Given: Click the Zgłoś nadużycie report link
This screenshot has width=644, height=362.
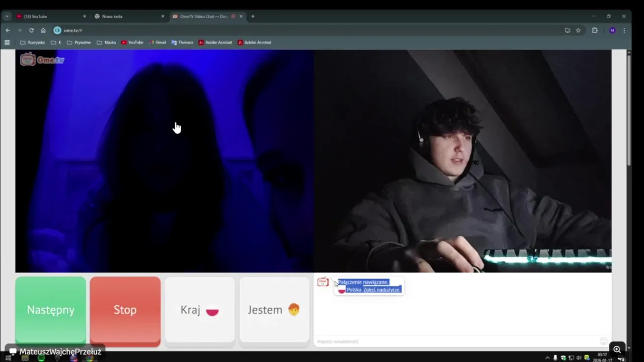Looking at the screenshot, I should [x=381, y=290].
